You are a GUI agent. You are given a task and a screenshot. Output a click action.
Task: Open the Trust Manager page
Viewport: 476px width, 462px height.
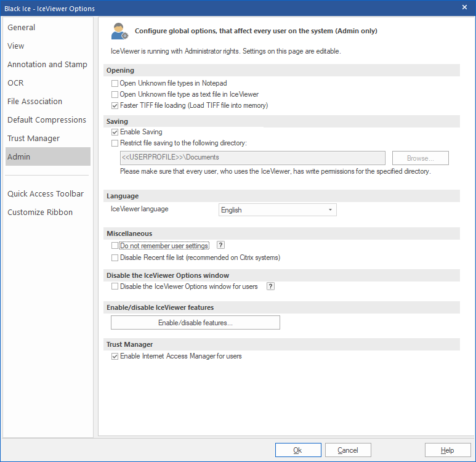(48, 138)
